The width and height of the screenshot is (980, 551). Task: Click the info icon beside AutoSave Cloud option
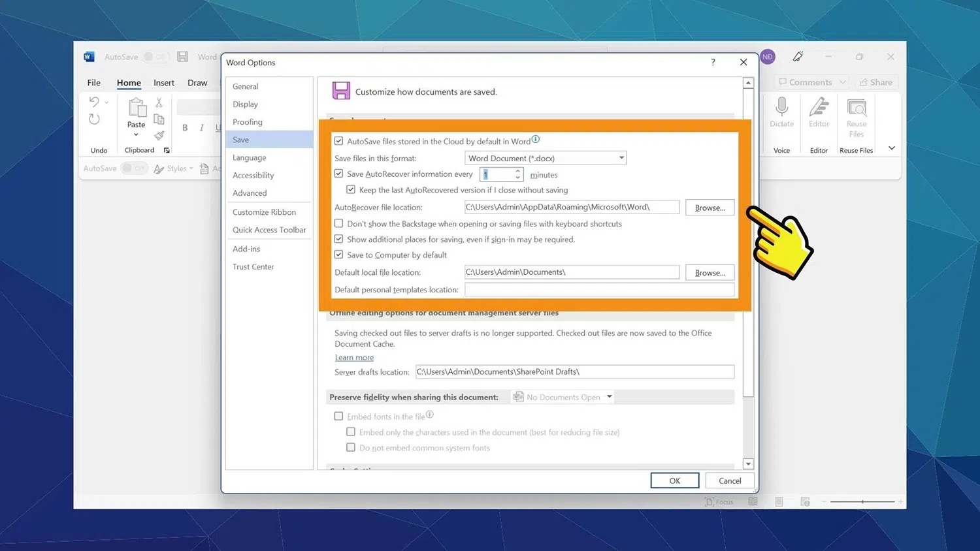[x=536, y=139]
